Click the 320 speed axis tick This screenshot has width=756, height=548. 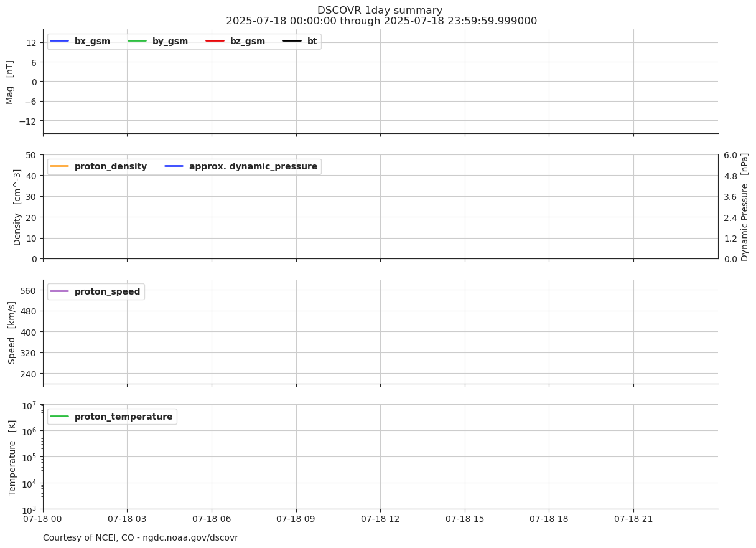click(x=29, y=353)
